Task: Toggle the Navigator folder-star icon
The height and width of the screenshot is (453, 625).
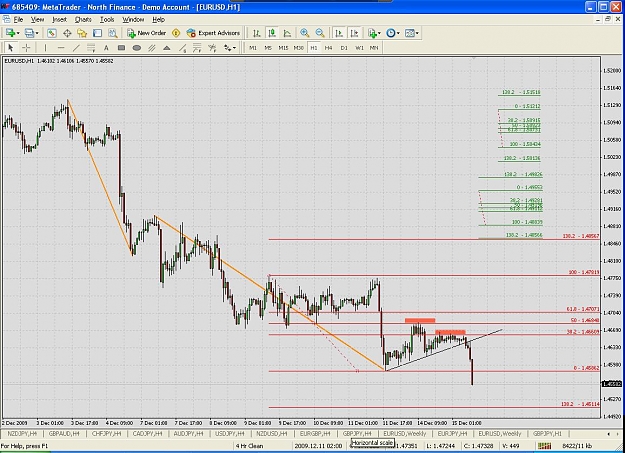Action: coord(82,33)
